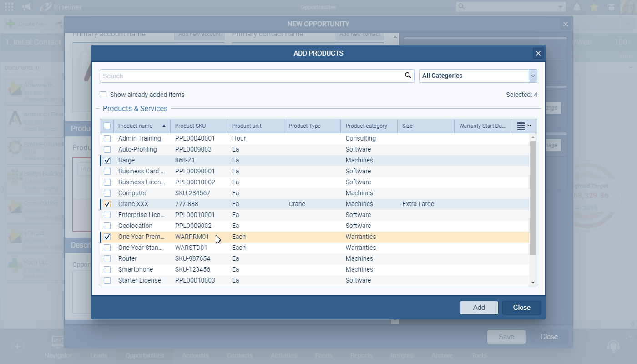This screenshot has width=637, height=364.
Task: Collapse the Products & Services section
Action: click(x=98, y=109)
